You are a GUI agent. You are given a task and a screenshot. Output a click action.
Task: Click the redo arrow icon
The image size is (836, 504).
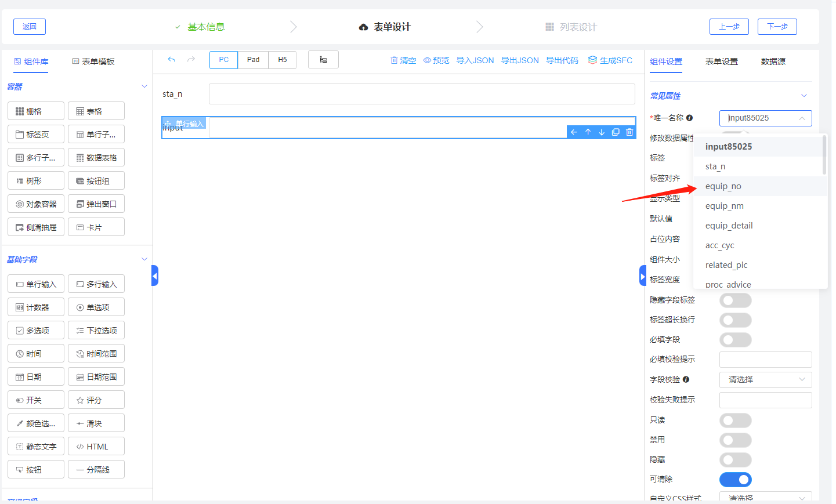[191, 60]
